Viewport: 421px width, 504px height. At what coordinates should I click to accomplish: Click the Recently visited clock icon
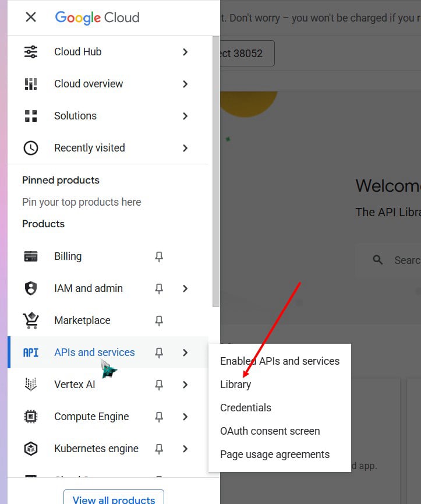31,148
